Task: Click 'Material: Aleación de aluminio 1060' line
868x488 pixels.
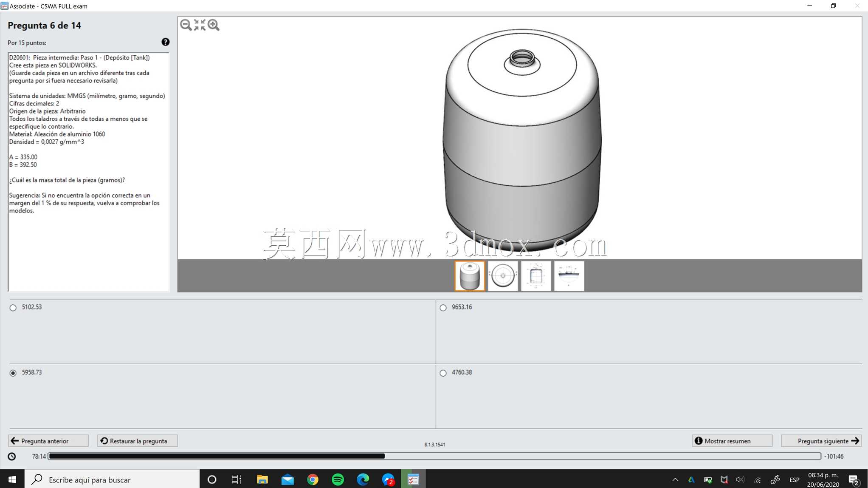Action: click(57, 134)
